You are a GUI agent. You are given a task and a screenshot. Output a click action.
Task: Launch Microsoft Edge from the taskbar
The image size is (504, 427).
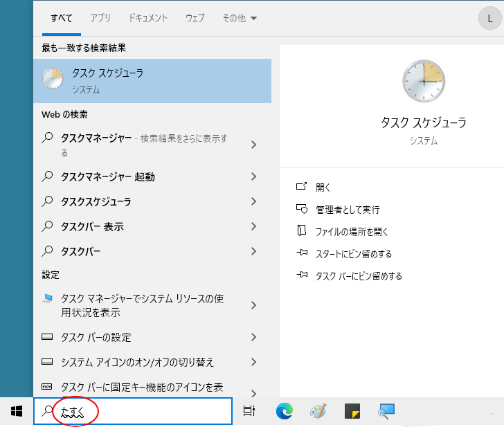tap(284, 411)
